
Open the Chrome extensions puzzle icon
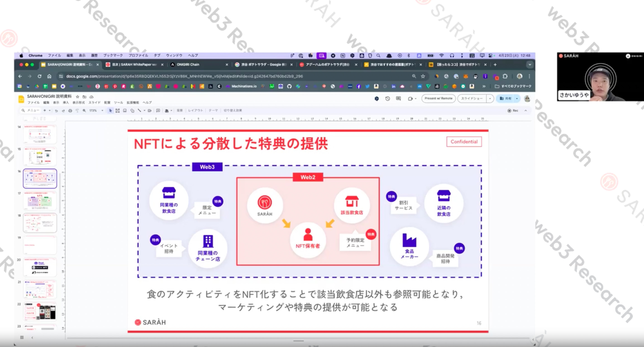[x=505, y=76]
